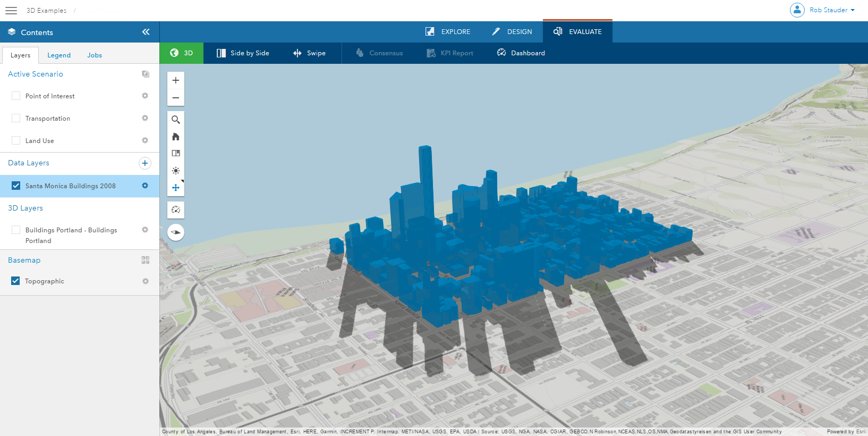Click the Transportation layer label
This screenshot has height=436, width=868.
click(48, 119)
